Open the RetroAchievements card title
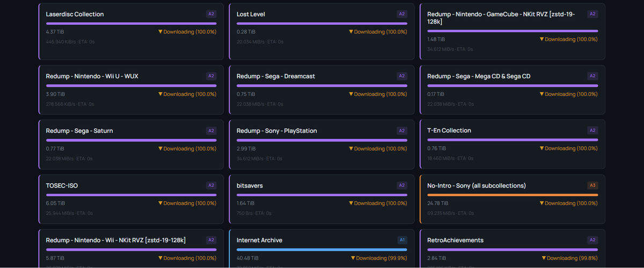The image size is (644, 268). click(x=455, y=240)
